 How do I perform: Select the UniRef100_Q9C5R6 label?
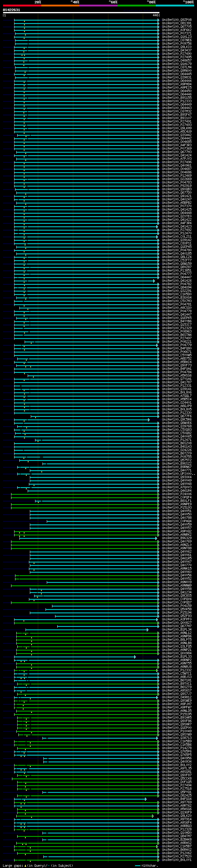pyautogui.click(x=176, y=419)
